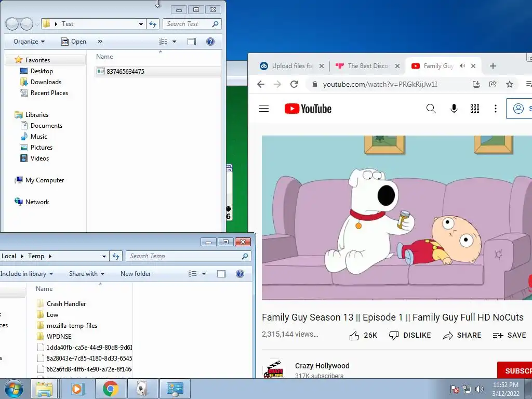
Task: Open YouTube search magnifier icon
Action: [x=431, y=109]
